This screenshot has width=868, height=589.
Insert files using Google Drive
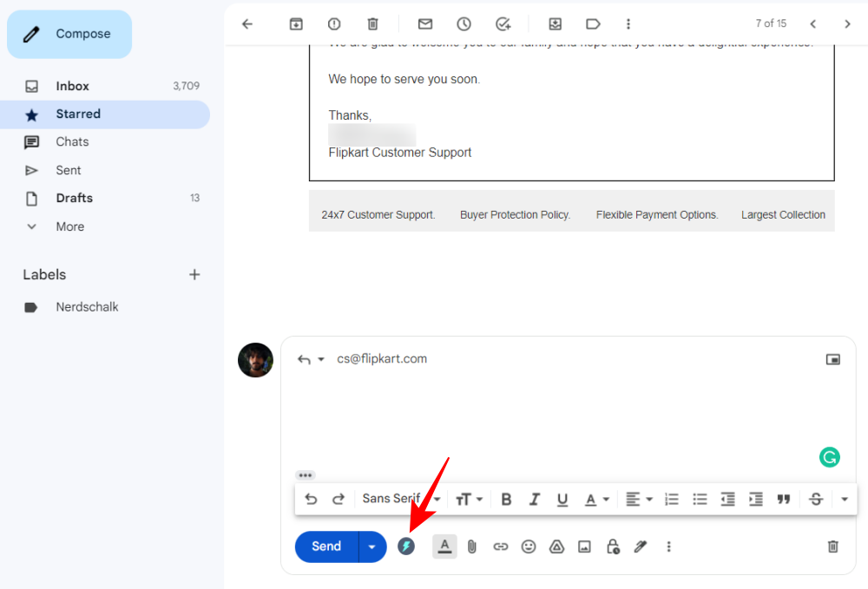[x=556, y=546]
